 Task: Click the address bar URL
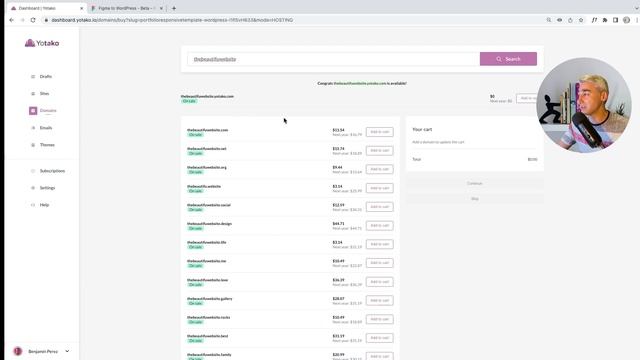pos(172,20)
